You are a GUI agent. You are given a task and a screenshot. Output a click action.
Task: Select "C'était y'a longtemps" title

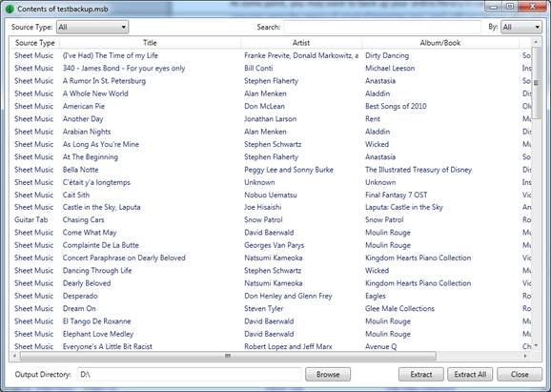(x=96, y=182)
